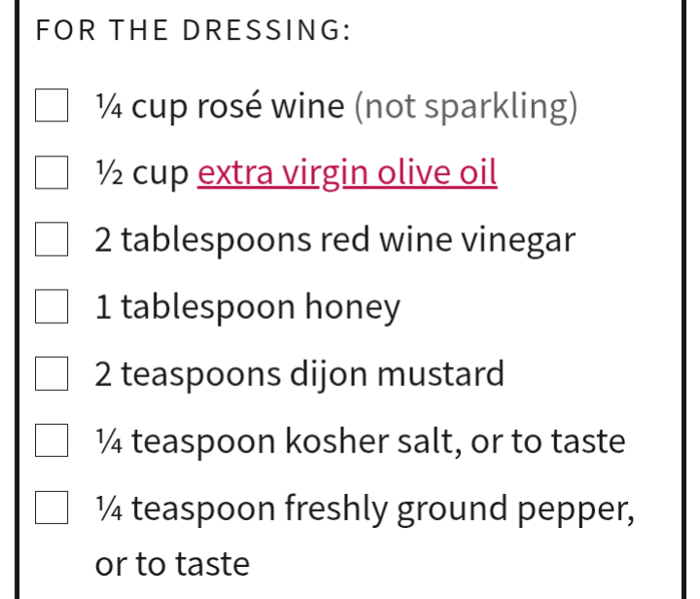700x599 pixels.
Task: Click the "½ cup" amount before olive oil
Action: [142, 174]
